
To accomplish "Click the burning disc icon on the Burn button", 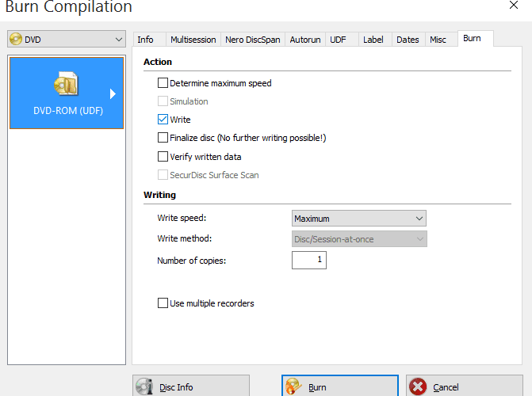I will tap(293, 386).
